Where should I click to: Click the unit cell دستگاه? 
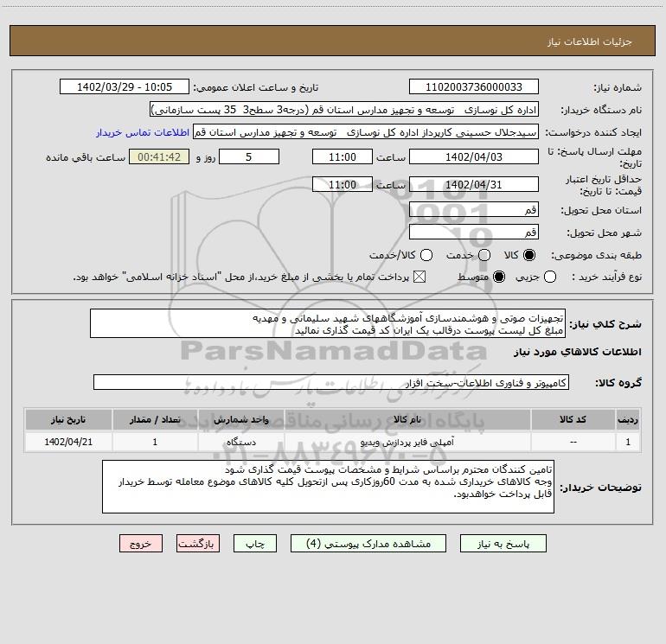click(240, 443)
